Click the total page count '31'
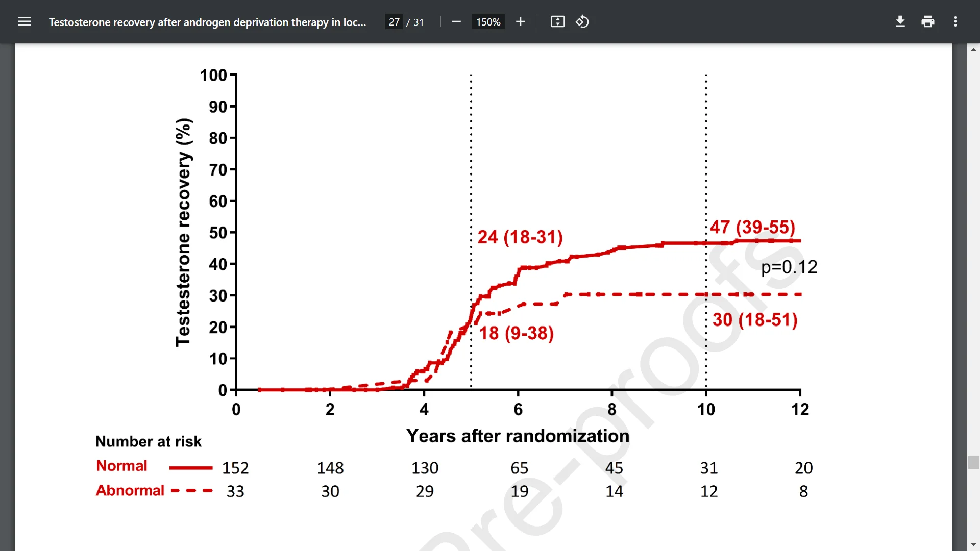Viewport: 980px width, 551px height. point(419,22)
